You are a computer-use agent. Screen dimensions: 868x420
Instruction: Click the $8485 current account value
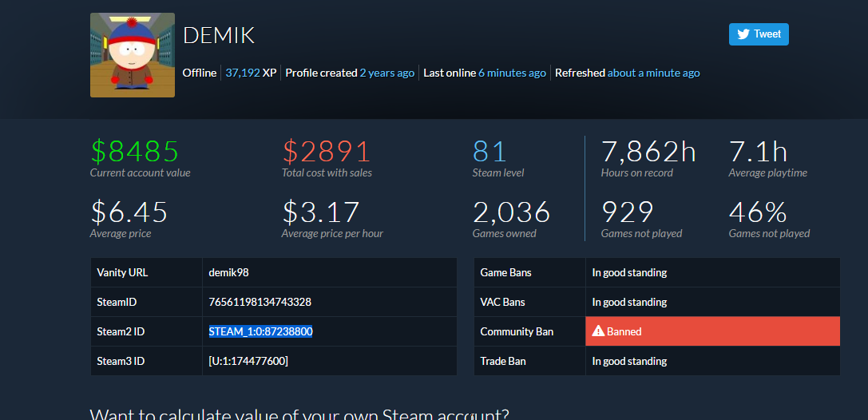pos(134,152)
